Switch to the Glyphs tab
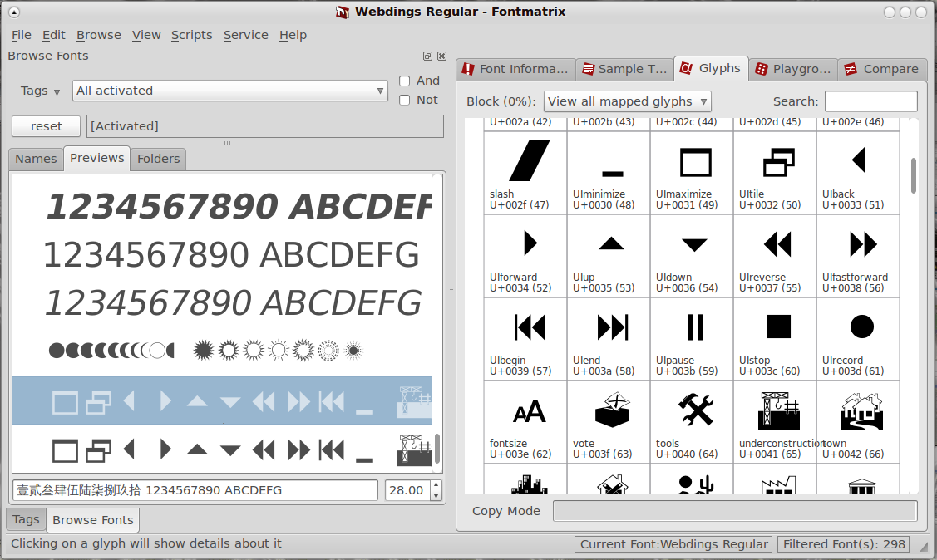The height and width of the screenshot is (560, 937). point(712,69)
